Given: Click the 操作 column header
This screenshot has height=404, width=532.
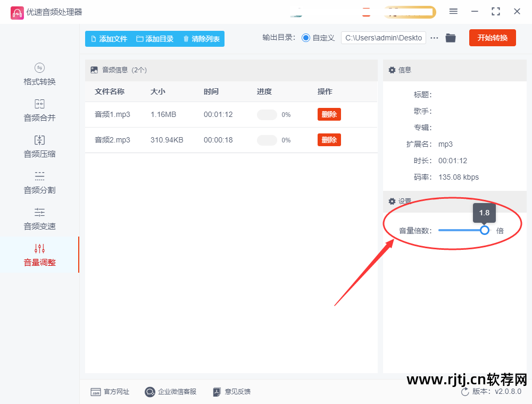Looking at the screenshot, I should coord(325,91).
